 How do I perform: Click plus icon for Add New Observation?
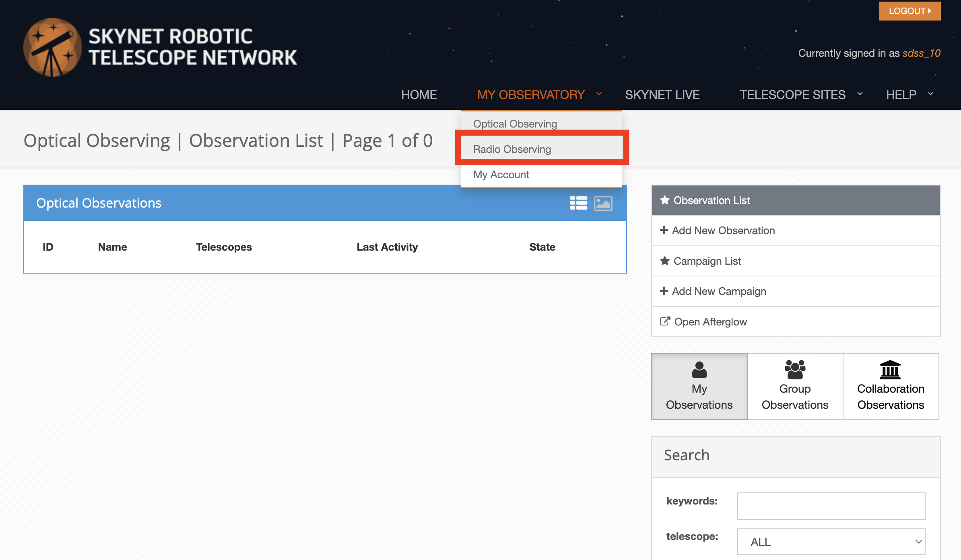[664, 230]
